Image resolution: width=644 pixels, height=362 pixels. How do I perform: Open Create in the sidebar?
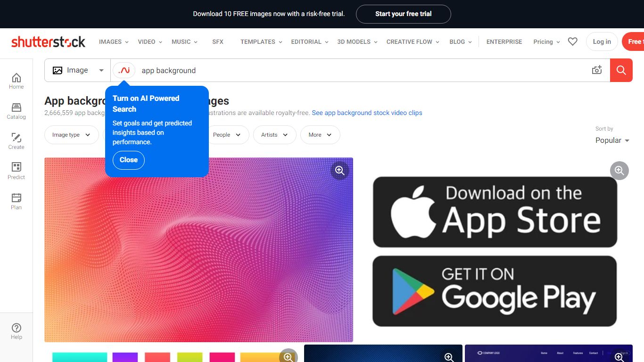click(16, 141)
